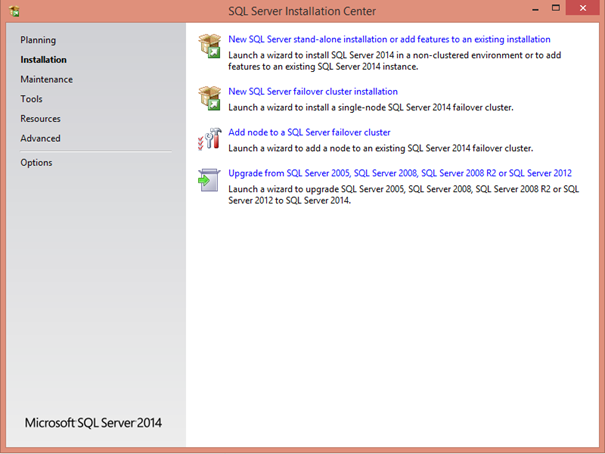Click the SQL Server Installation Center title
The height and width of the screenshot is (454, 605).
point(302,11)
